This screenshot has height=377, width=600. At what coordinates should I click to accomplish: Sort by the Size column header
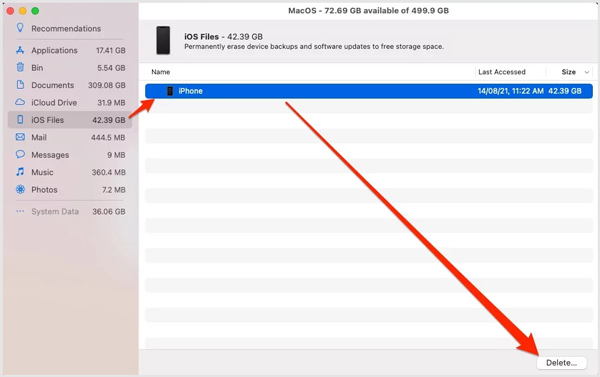pos(568,72)
